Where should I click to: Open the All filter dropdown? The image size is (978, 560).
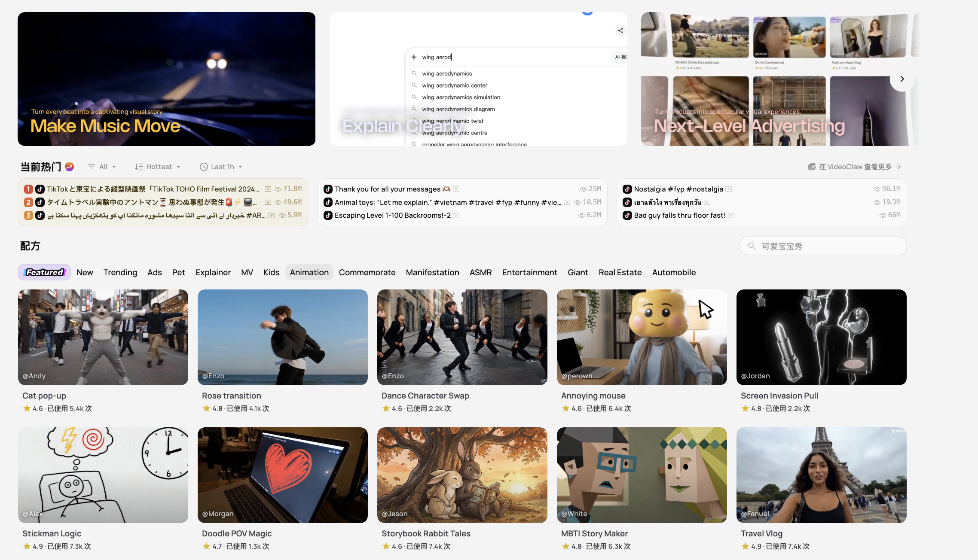pos(102,167)
